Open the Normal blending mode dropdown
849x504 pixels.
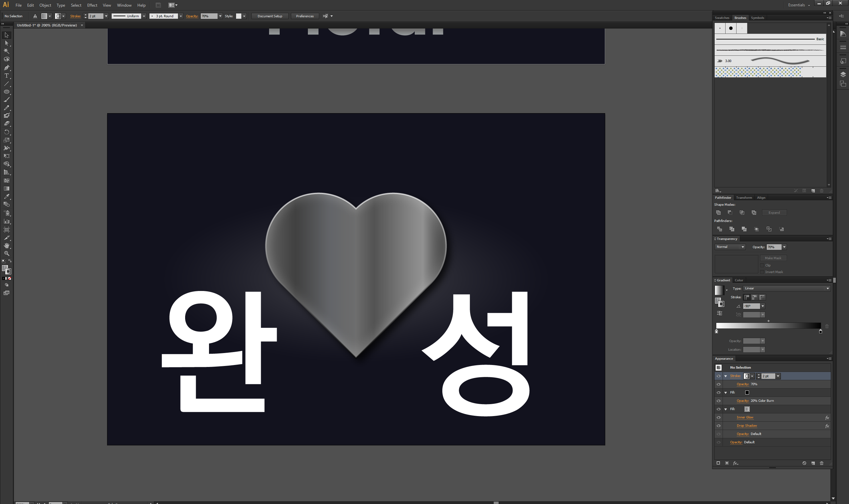[x=730, y=247]
